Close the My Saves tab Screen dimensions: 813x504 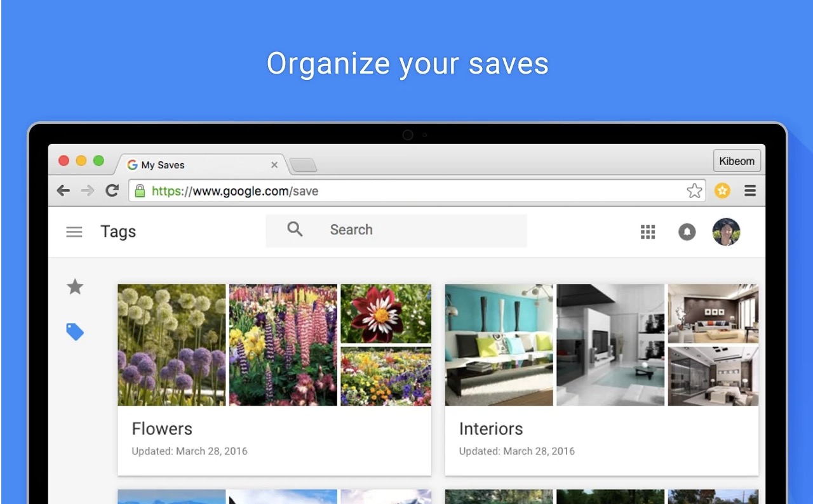[274, 165]
